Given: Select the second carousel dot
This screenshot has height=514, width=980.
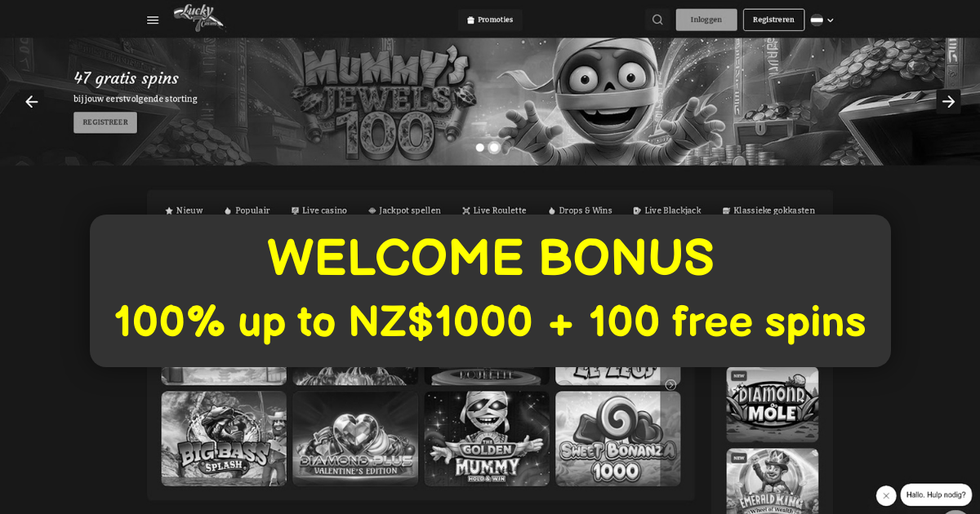Looking at the screenshot, I should click(494, 148).
